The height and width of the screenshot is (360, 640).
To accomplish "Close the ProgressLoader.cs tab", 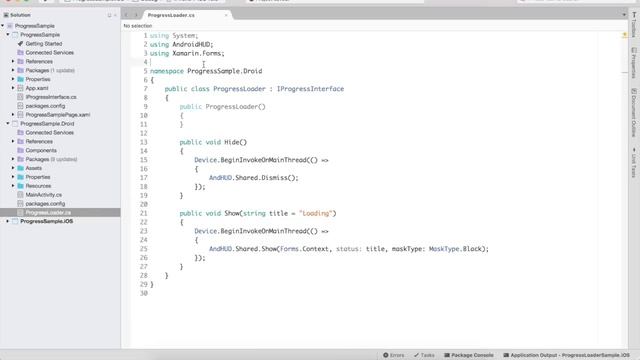I will point(226,15).
